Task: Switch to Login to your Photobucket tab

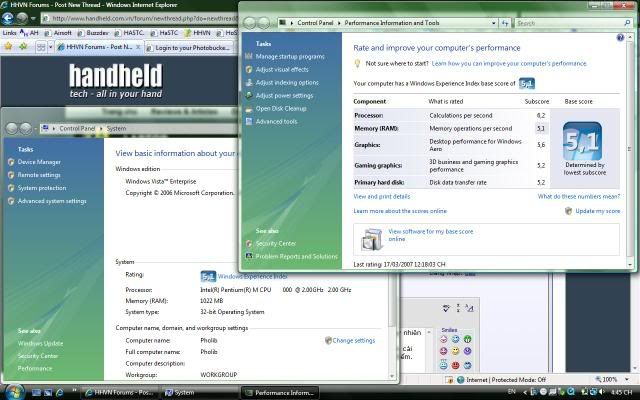Action: click(189, 48)
